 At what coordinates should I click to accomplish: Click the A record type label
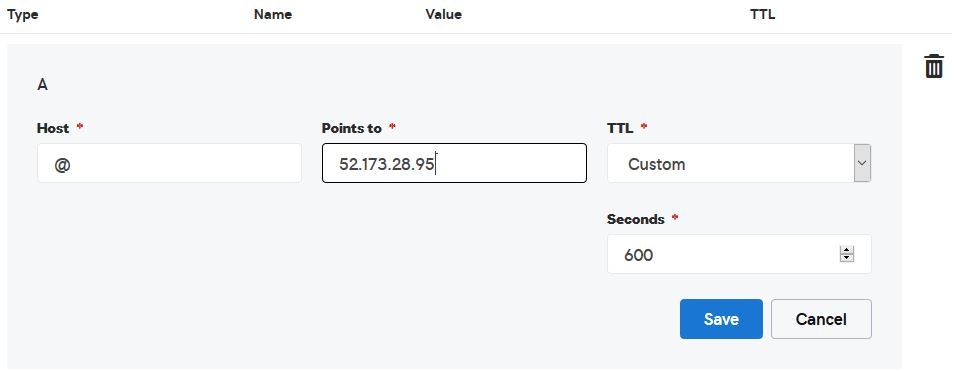click(42, 85)
